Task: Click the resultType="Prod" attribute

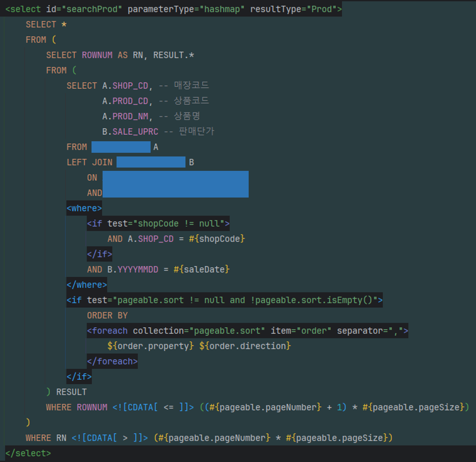Action: (x=293, y=9)
